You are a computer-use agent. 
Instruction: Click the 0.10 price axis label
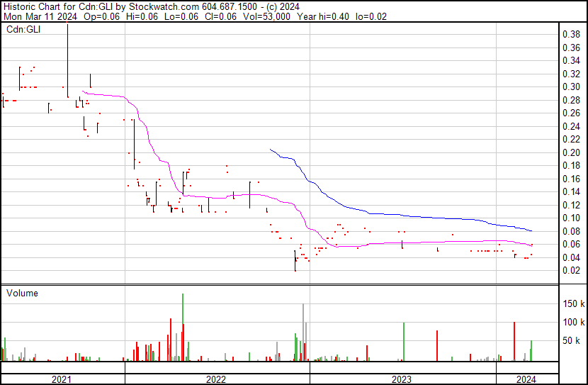pos(571,218)
